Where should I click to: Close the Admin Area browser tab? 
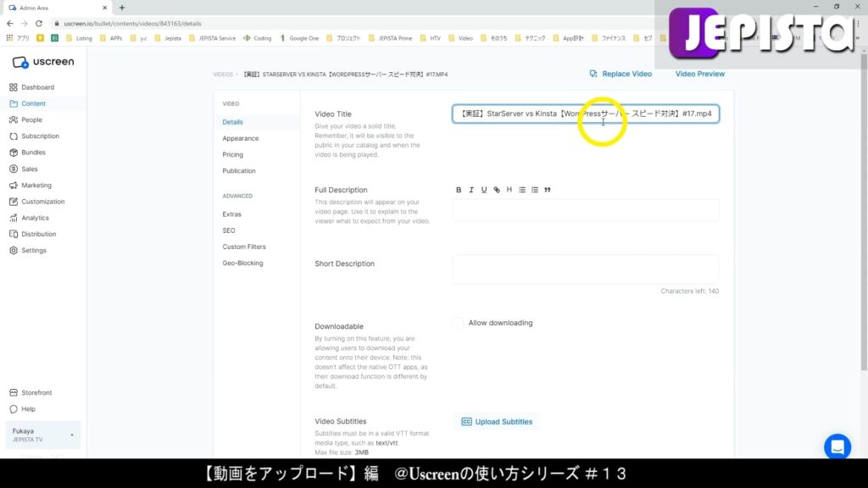pyautogui.click(x=104, y=8)
